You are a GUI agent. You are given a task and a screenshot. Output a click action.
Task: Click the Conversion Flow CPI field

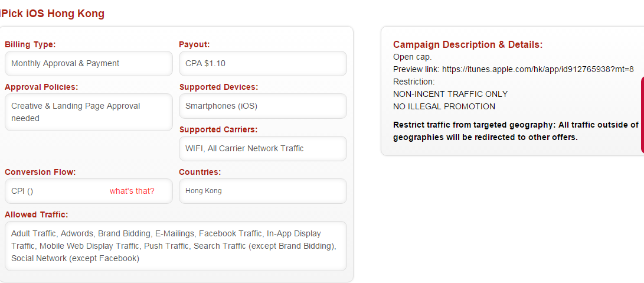click(56, 191)
